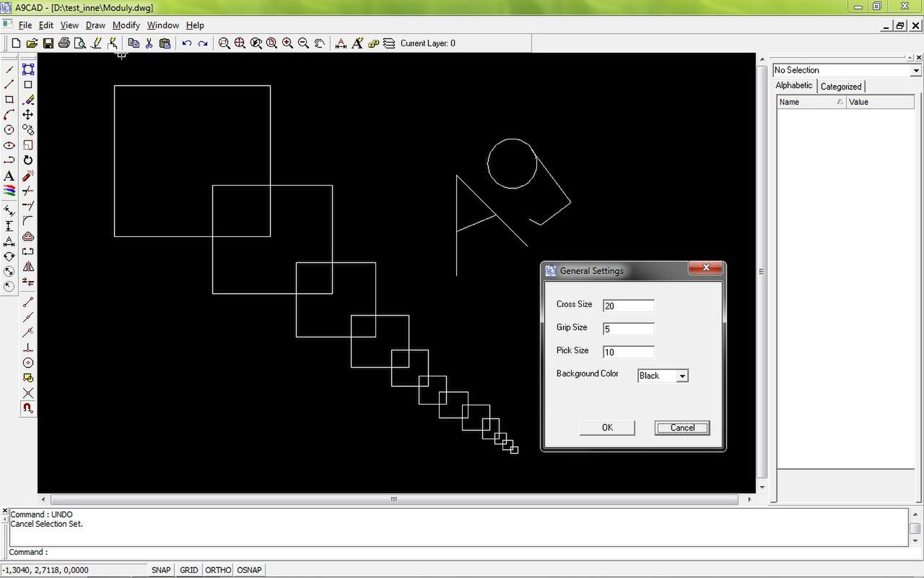Open the Edit menu
The image size is (924, 578).
[x=46, y=25]
